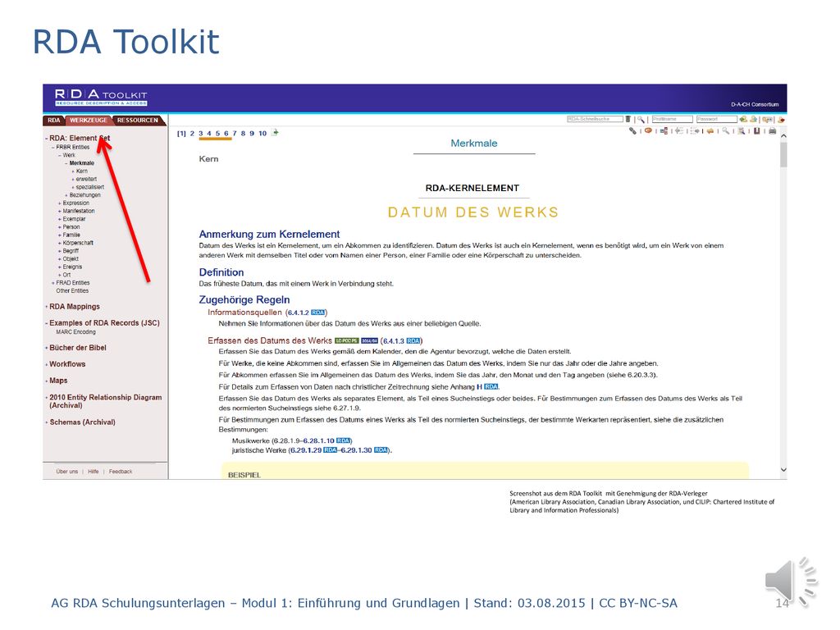The height and width of the screenshot is (630, 840).
Task: Go to page 7 in the pager
Action: (x=235, y=134)
